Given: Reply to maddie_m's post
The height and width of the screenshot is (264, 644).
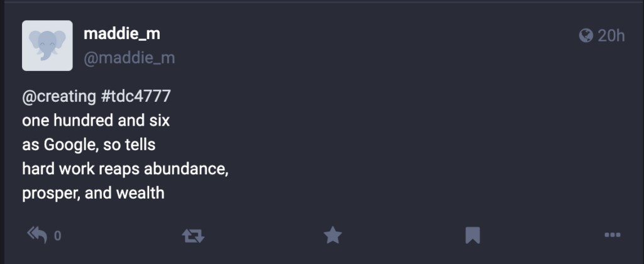Looking at the screenshot, I should click(x=38, y=236).
